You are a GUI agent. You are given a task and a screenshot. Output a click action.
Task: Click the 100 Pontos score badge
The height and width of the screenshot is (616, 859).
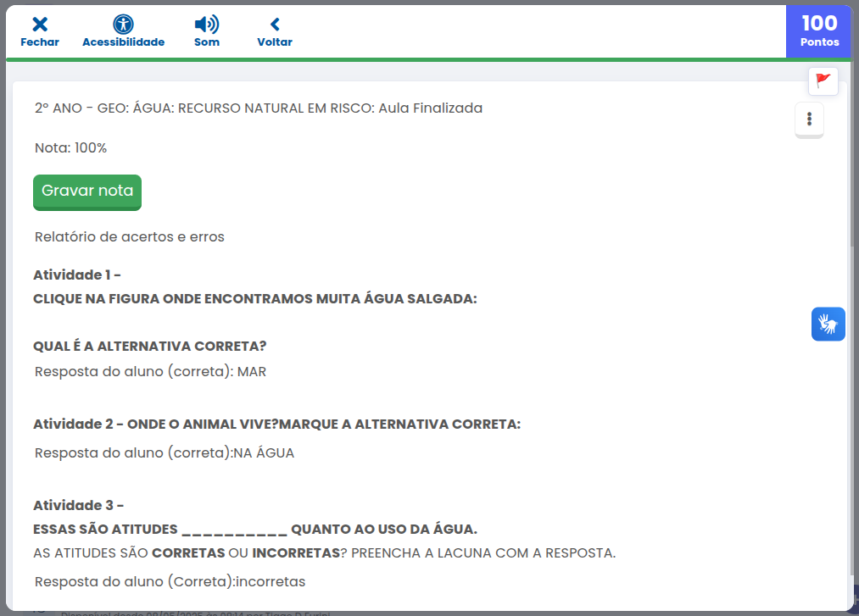click(819, 31)
